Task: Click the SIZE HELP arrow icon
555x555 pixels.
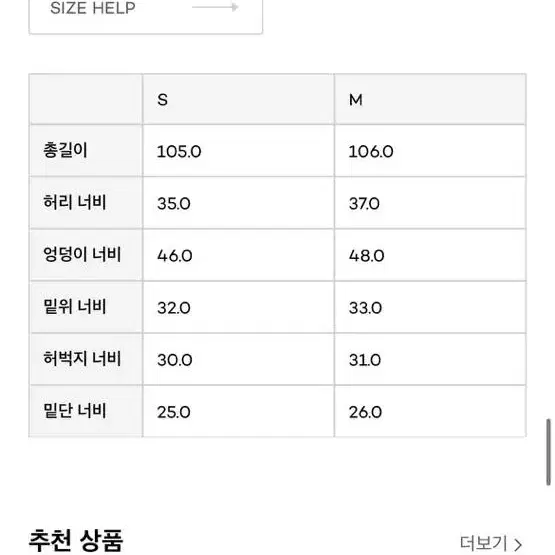Action: click(215, 7)
